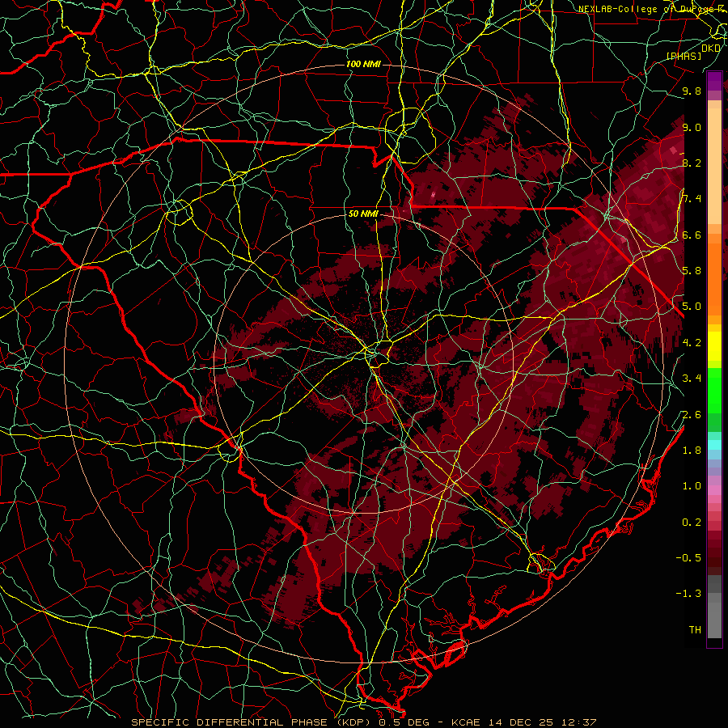Click the bright green segment of the color bar

click(x=714, y=390)
